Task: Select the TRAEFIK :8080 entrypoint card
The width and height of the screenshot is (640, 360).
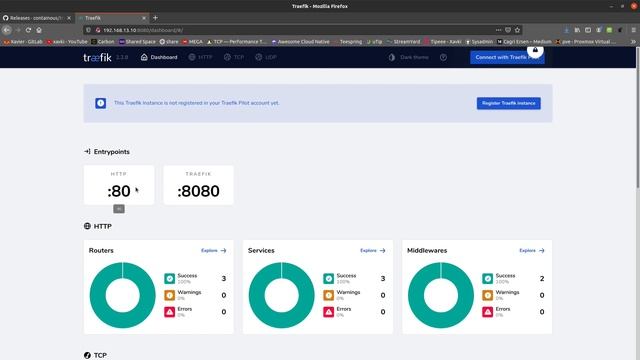Action: (198, 185)
